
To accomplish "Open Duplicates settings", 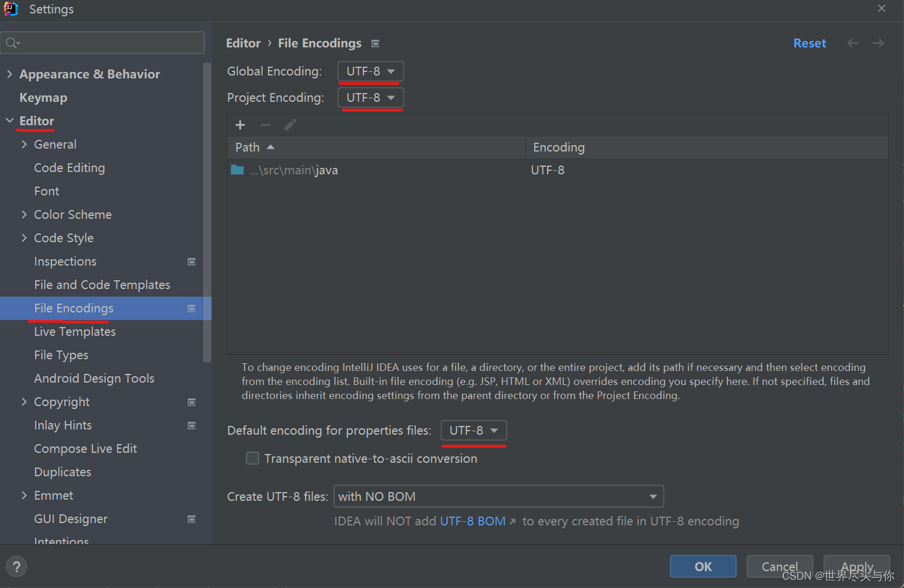I will pos(63,472).
